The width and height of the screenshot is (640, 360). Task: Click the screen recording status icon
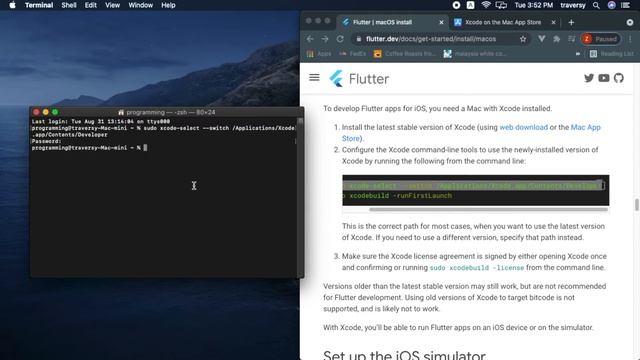click(x=456, y=5)
